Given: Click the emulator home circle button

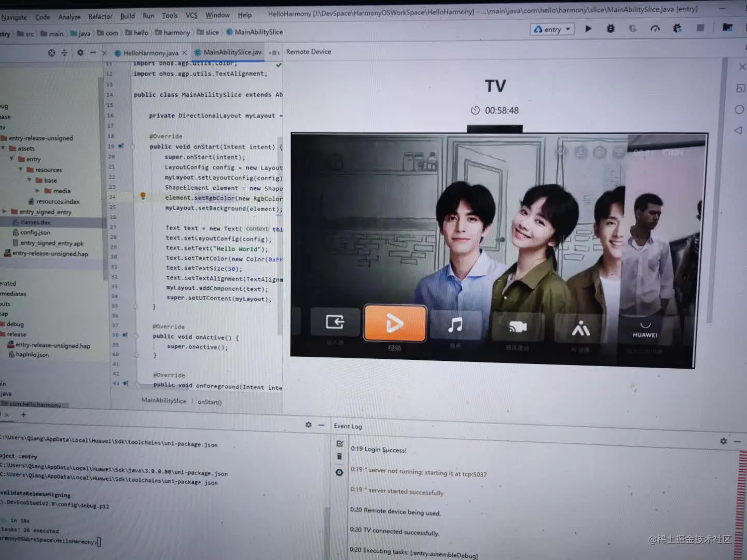Looking at the screenshot, I should 739,109.
